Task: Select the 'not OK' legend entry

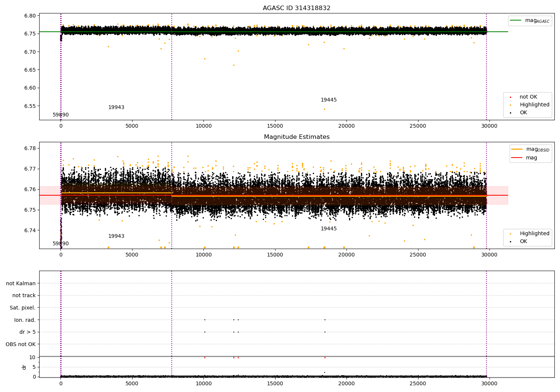Action: [528, 97]
